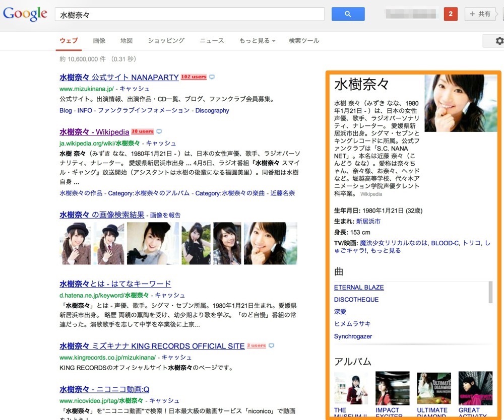Viewport: 504px width, 420px height.
Task: Switch to the 地図 tab
Action: [127, 41]
